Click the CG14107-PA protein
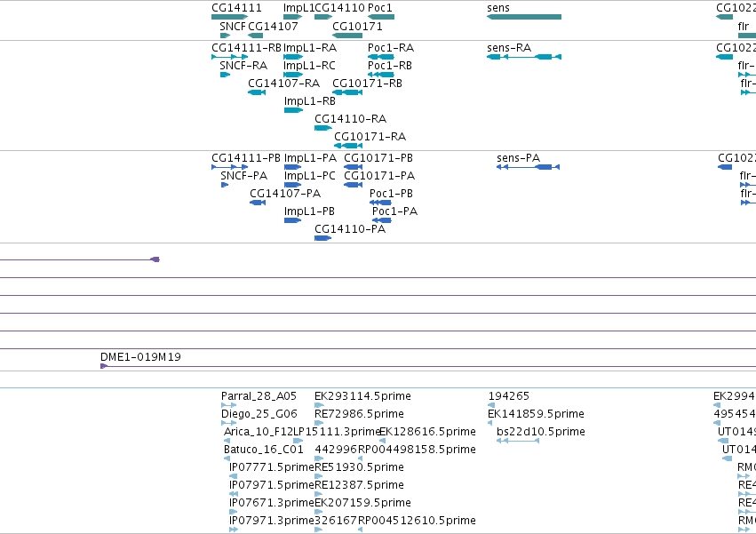 258,203
